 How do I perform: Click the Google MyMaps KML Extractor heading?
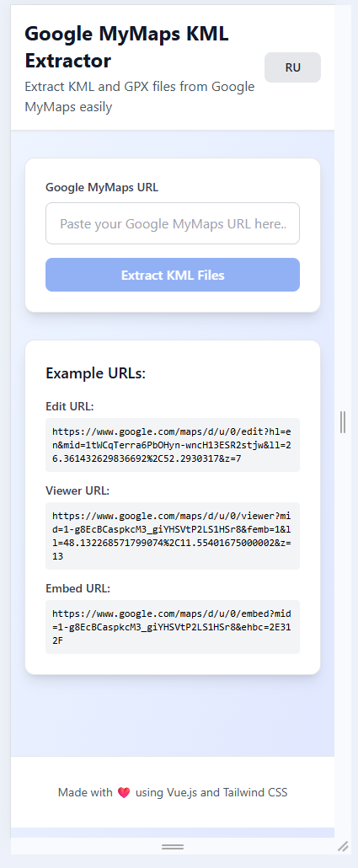(126, 47)
